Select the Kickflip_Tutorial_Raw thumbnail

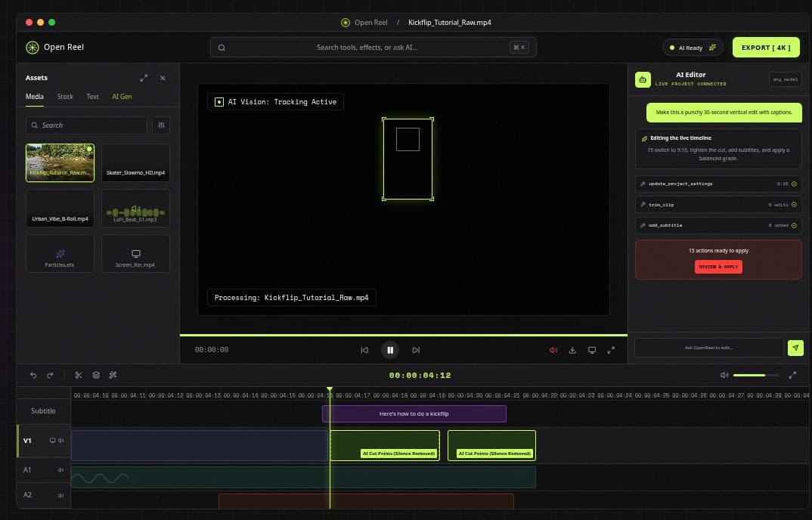[60, 162]
